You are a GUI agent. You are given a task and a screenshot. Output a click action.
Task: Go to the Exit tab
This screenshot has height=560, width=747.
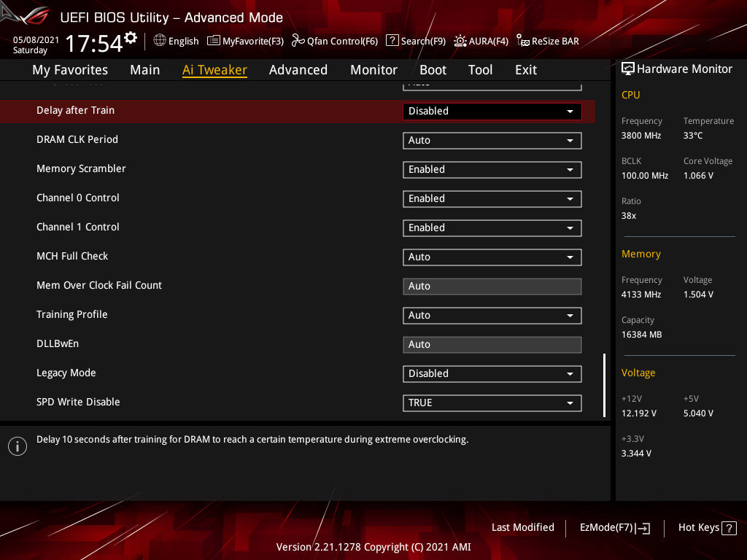526,70
